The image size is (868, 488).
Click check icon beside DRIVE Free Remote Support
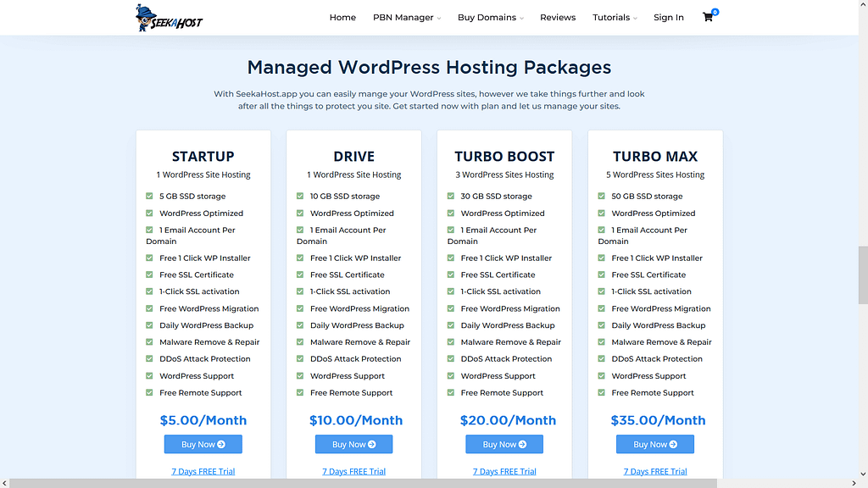pyautogui.click(x=300, y=392)
